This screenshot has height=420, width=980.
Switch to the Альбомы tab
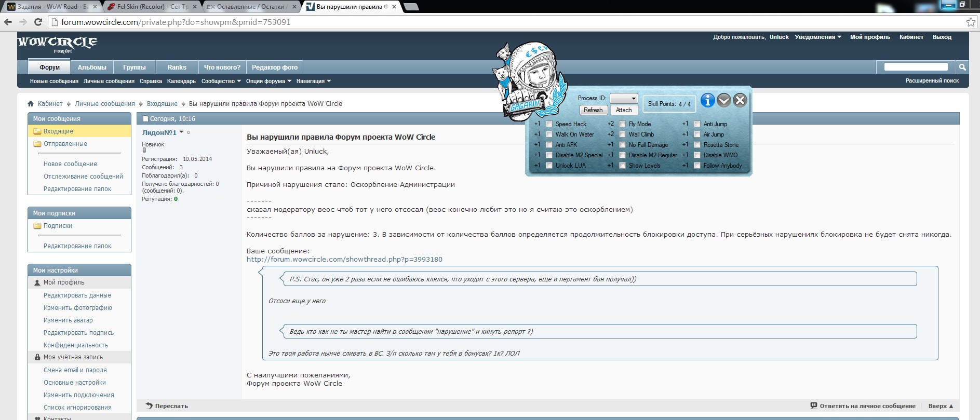(x=92, y=67)
